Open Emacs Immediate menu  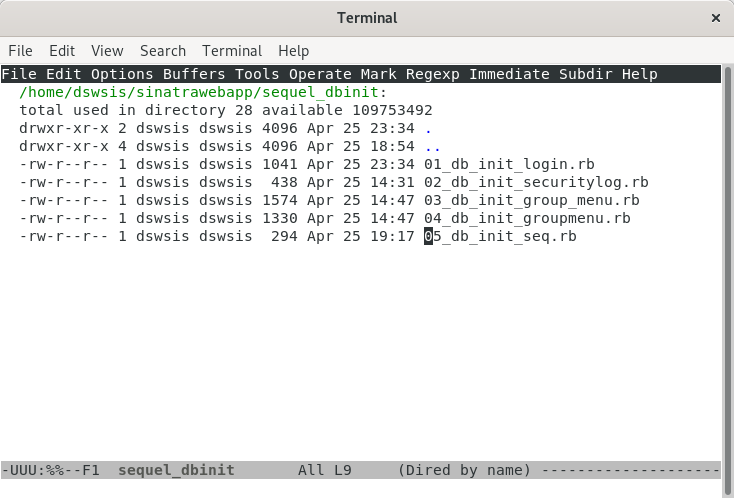[509, 74]
